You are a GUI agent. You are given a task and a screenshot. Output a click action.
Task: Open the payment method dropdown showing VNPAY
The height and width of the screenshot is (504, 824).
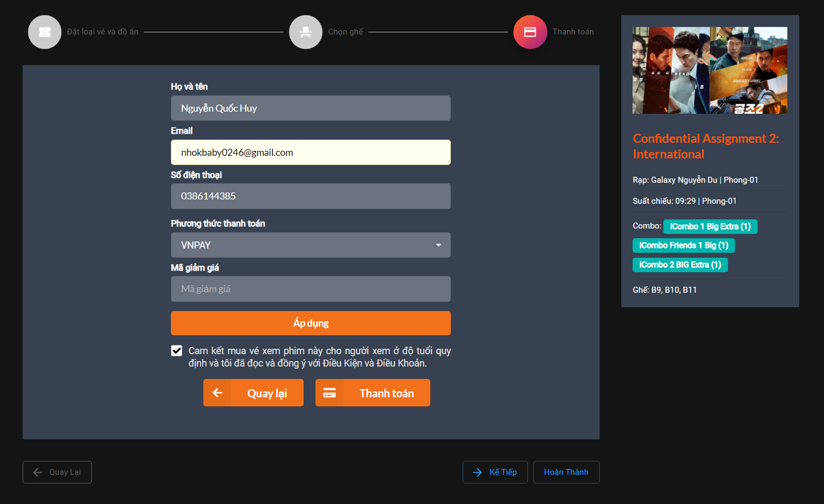(x=311, y=245)
